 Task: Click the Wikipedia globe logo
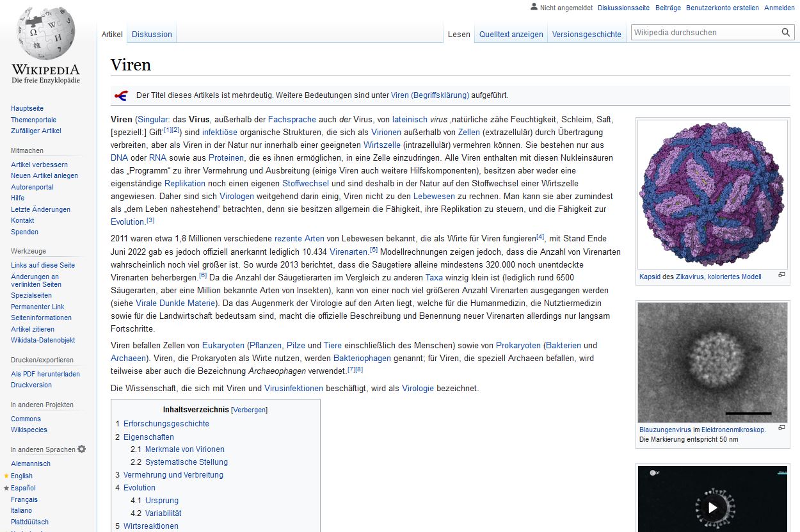[x=45, y=34]
